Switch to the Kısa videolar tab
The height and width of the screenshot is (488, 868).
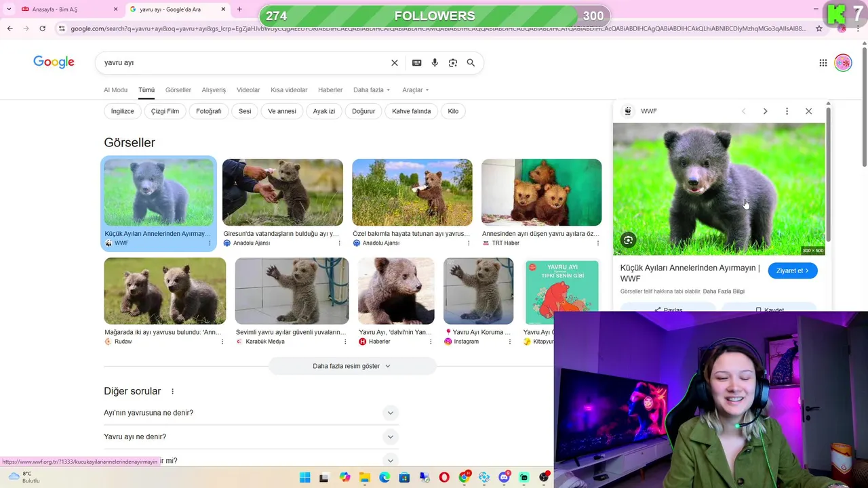[x=289, y=90]
